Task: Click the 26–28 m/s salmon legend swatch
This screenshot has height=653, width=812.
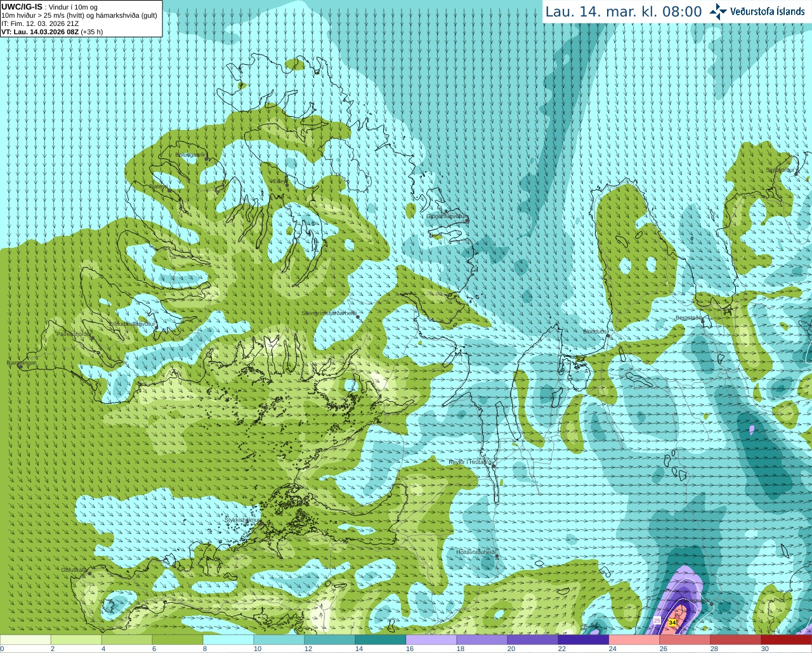Action: pos(685,640)
